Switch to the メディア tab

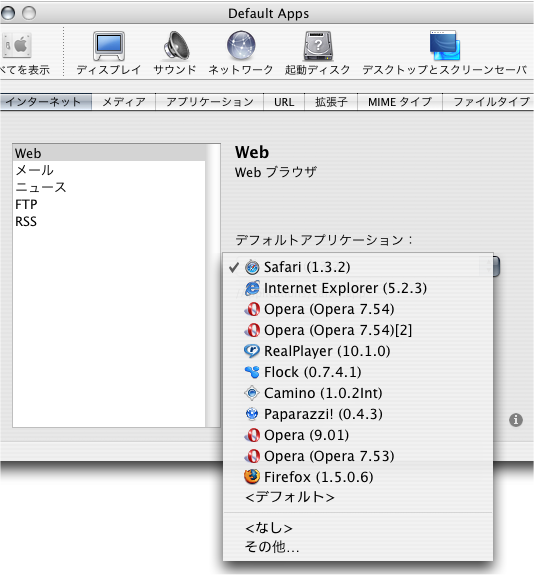pos(124,102)
